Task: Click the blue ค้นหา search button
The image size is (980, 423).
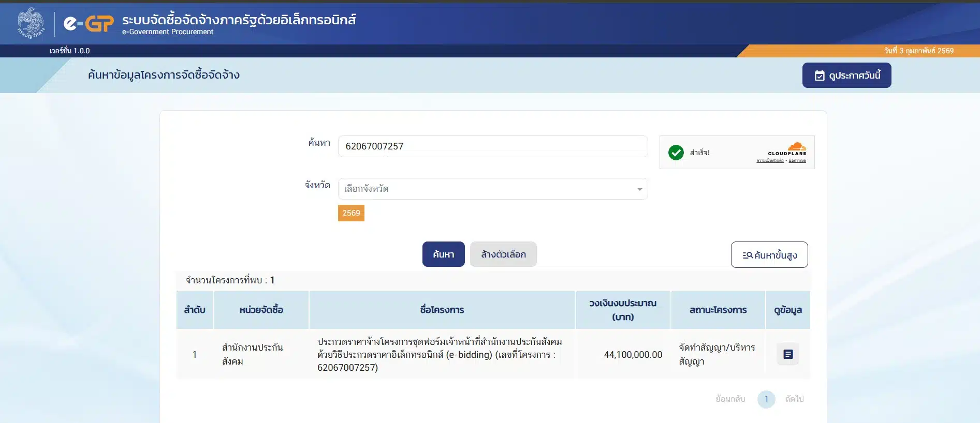Action: tap(444, 254)
